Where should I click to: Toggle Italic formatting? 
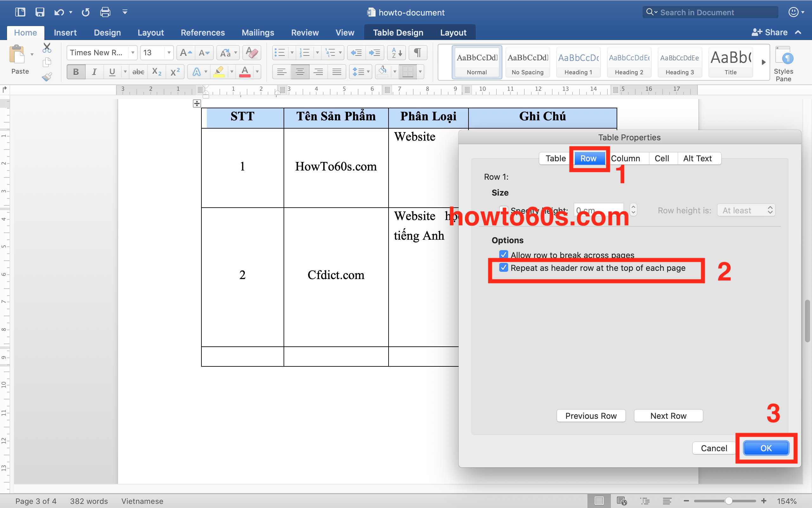[x=94, y=71]
